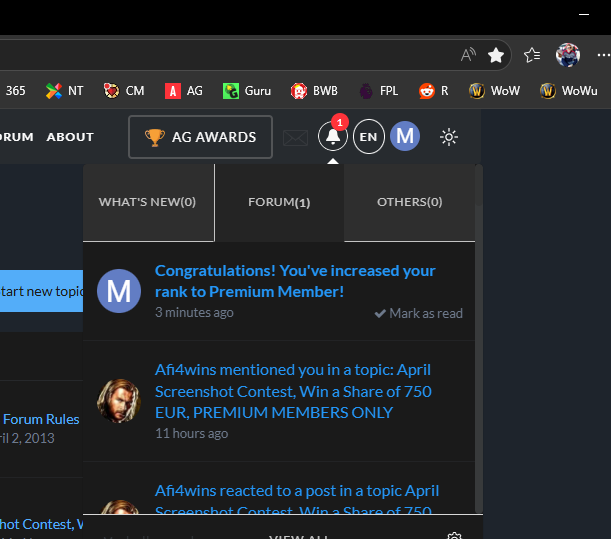Image resolution: width=611 pixels, height=539 pixels.
Task: Open the Premium Member rank congratulations notification
Action: [295, 281]
